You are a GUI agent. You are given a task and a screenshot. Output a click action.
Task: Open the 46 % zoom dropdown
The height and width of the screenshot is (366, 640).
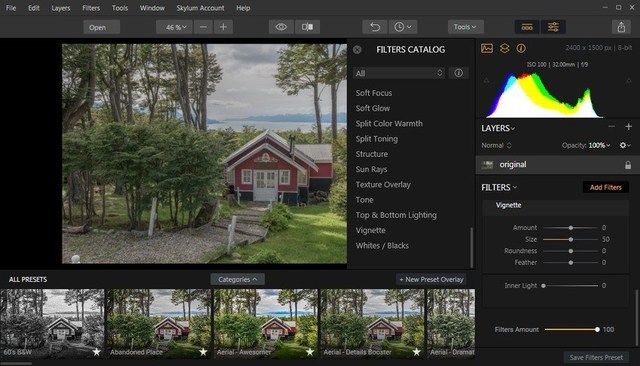pyautogui.click(x=174, y=27)
